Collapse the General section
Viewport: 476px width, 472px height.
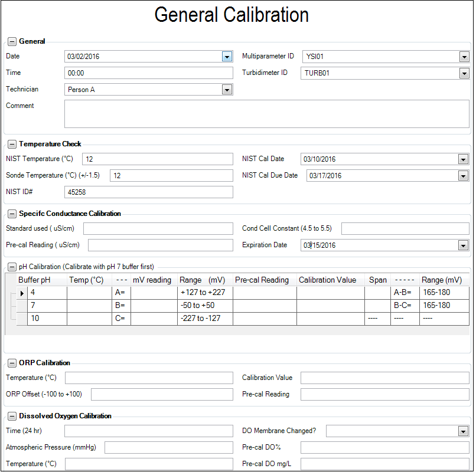(x=12, y=41)
